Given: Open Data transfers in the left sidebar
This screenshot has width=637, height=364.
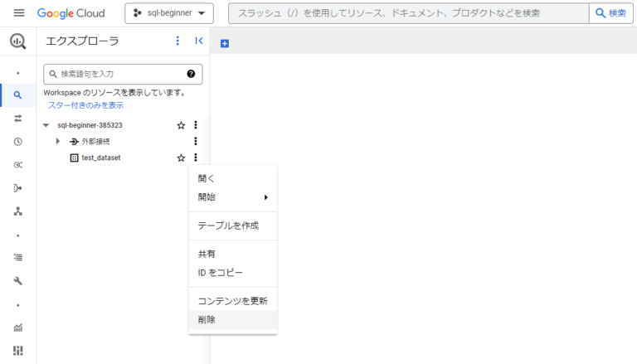Looking at the screenshot, I should [18, 119].
